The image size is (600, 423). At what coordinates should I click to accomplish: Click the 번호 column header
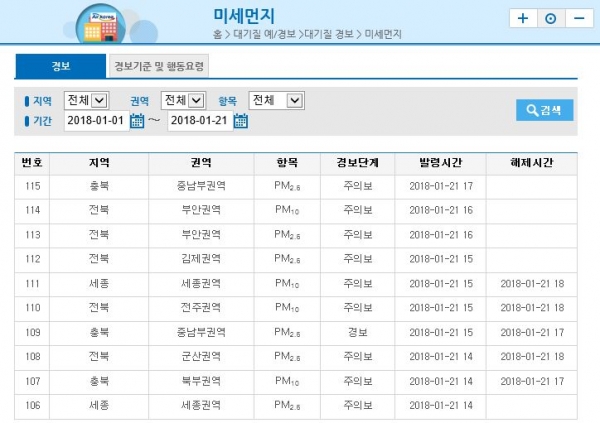tap(32, 163)
